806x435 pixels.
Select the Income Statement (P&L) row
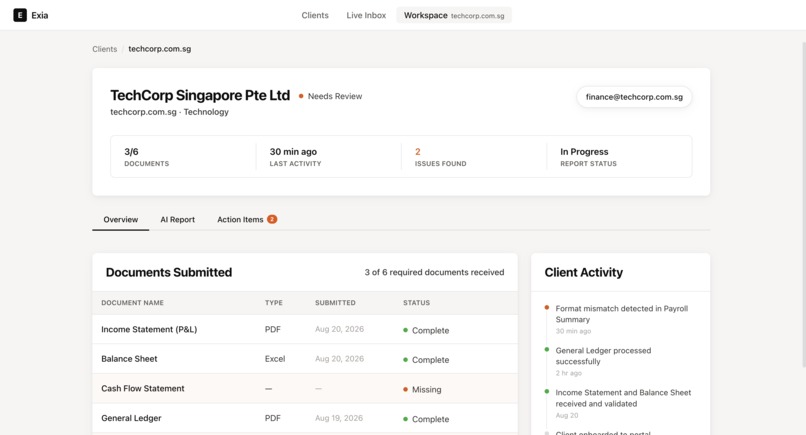(x=305, y=330)
